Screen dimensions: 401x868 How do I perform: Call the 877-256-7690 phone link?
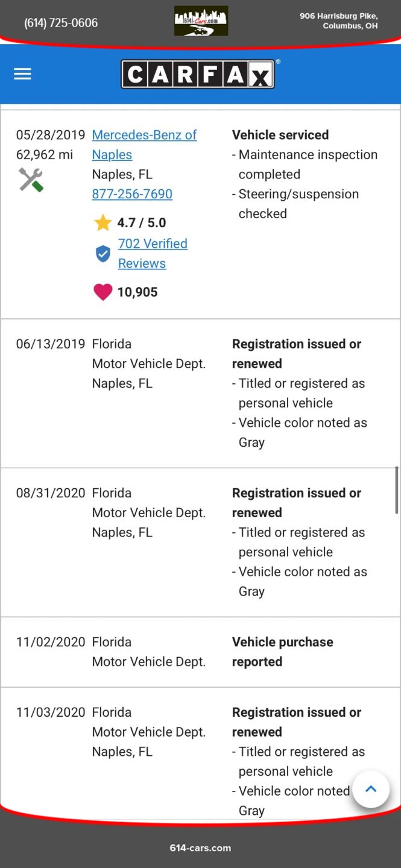coord(132,194)
